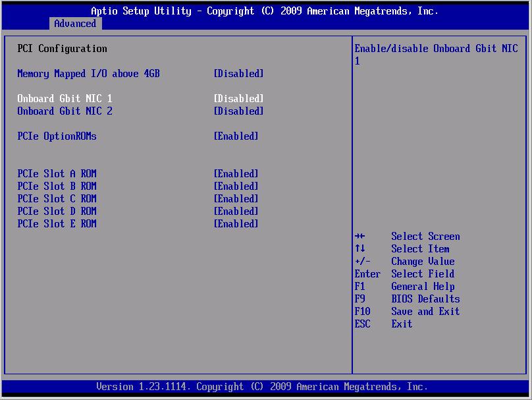Image resolution: width=532 pixels, height=400 pixels.
Task: Click the F10 key label
Action: (362, 312)
